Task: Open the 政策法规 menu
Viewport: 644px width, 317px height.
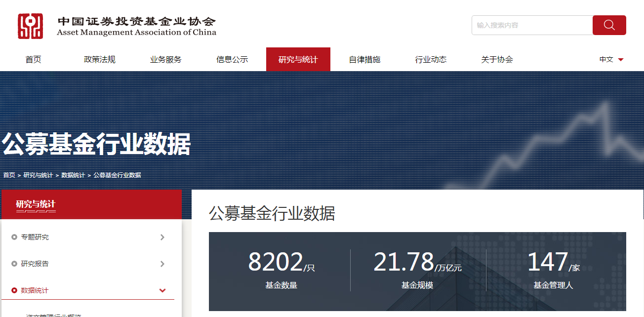Action: coord(100,59)
